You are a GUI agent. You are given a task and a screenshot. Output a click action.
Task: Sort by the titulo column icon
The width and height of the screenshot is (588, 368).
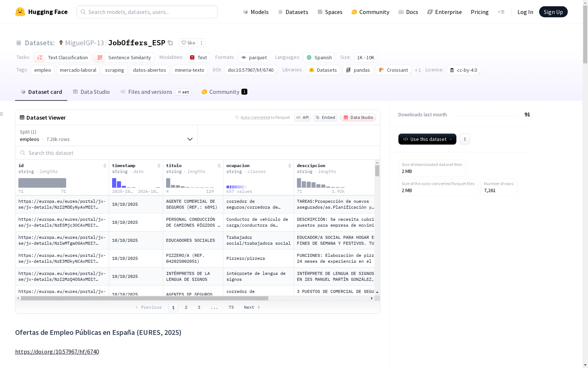[x=219, y=166]
